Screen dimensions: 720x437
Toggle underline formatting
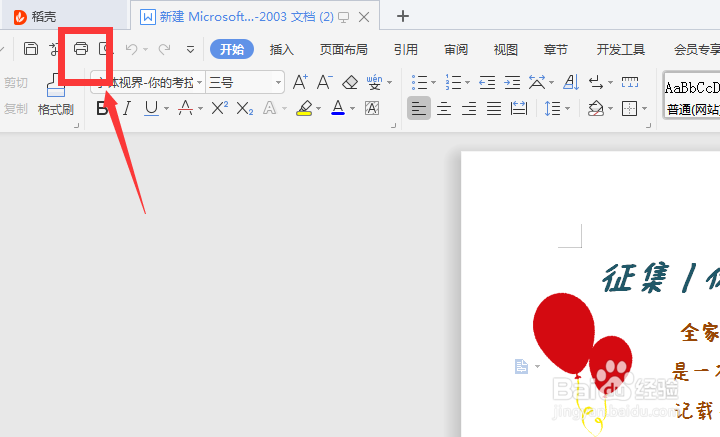click(151, 108)
